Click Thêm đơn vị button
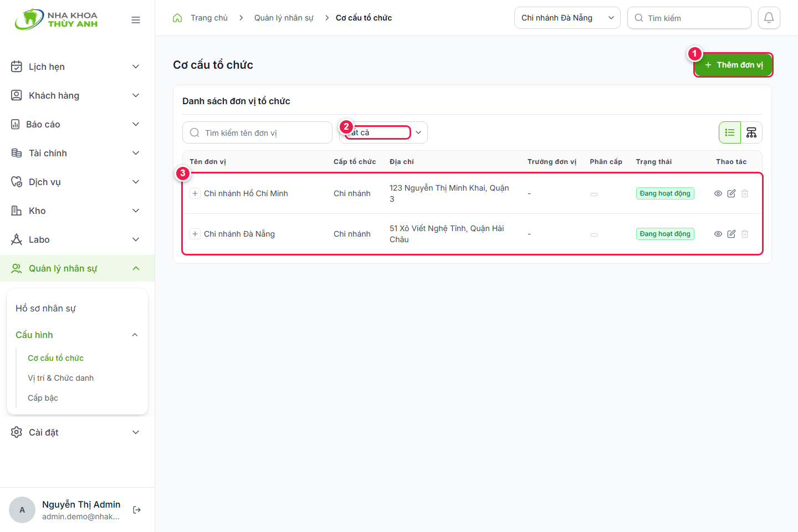This screenshot has height=532, width=798. point(733,65)
